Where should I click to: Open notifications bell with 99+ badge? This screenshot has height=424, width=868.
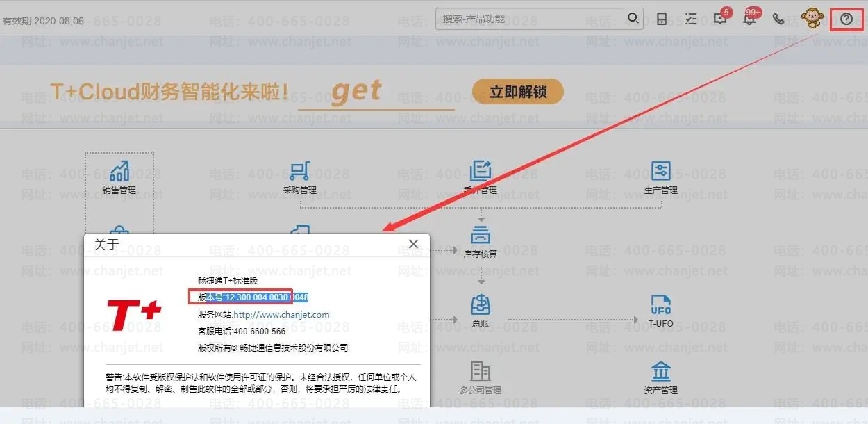point(750,18)
